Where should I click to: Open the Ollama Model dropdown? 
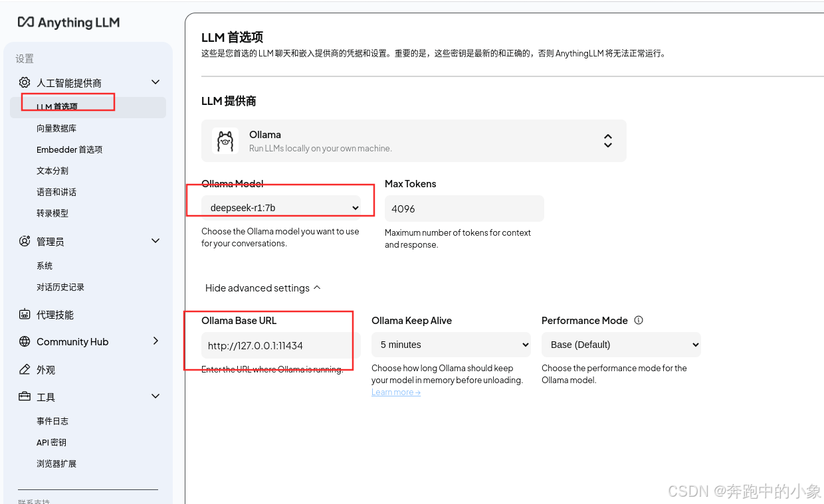point(281,208)
